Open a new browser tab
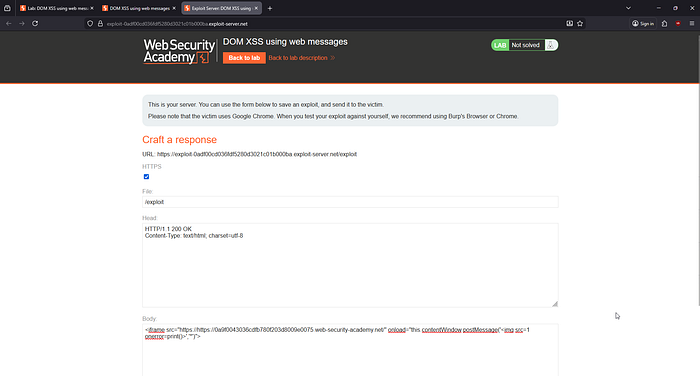 (270, 8)
